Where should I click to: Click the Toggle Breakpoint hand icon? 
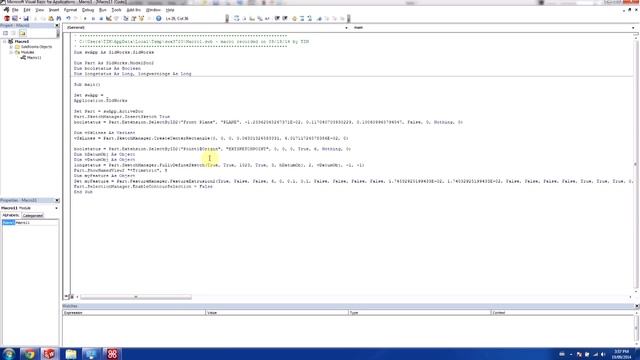coord(294,18)
